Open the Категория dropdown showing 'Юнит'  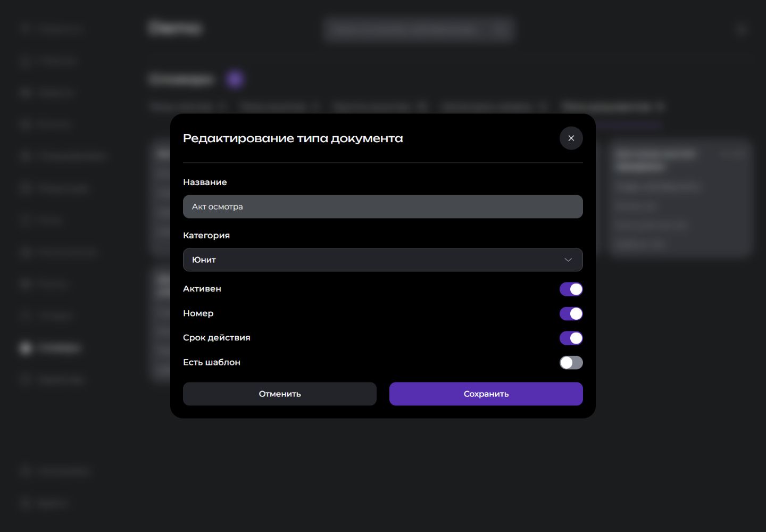[x=383, y=260]
